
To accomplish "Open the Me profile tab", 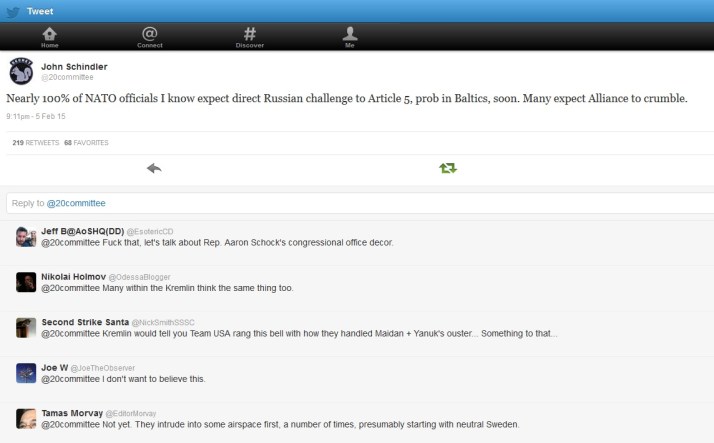I will pos(350,37).
